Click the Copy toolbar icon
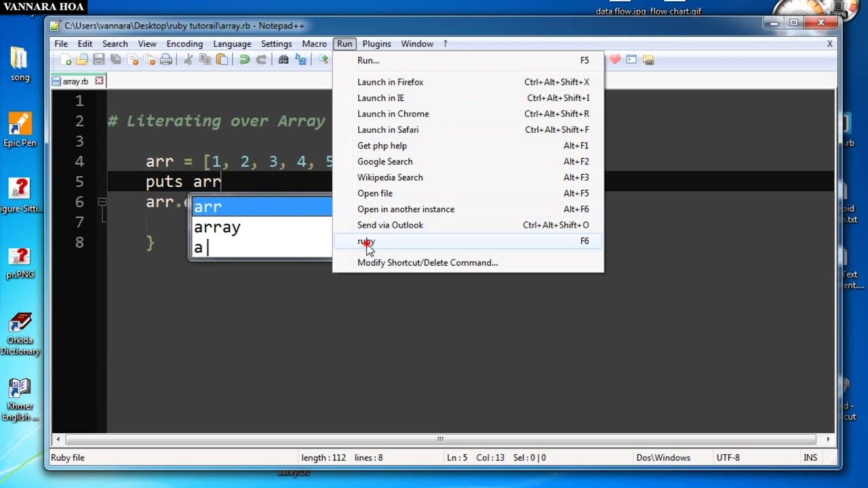868x488 pixels. [x=205, y=60]
